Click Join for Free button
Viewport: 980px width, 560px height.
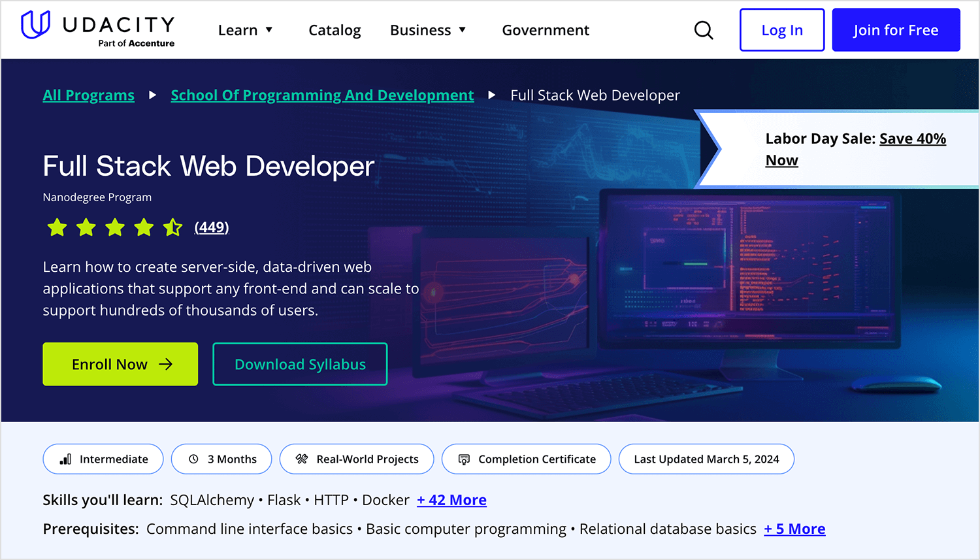[896, 30]
